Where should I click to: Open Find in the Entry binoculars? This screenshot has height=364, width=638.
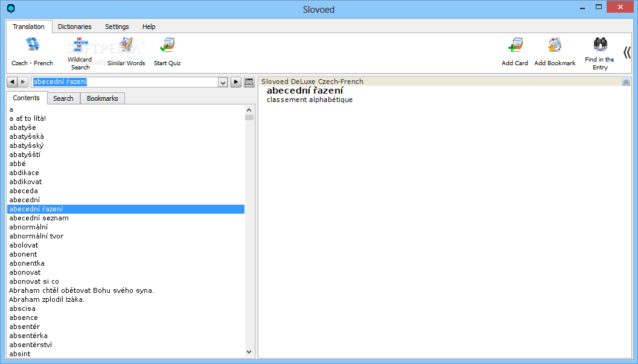(600, 53)
